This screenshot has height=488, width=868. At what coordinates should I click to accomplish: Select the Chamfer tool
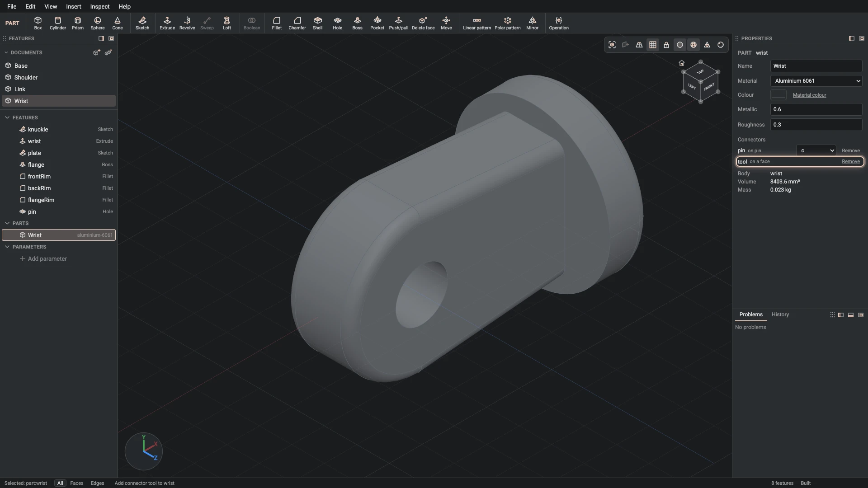click(297, 23)
